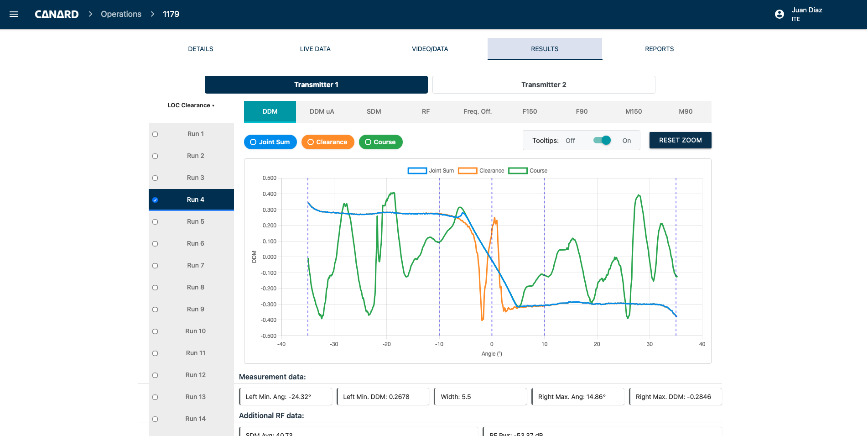
Task: Check the Run 2 checkbox
Action: click(155, 156)
